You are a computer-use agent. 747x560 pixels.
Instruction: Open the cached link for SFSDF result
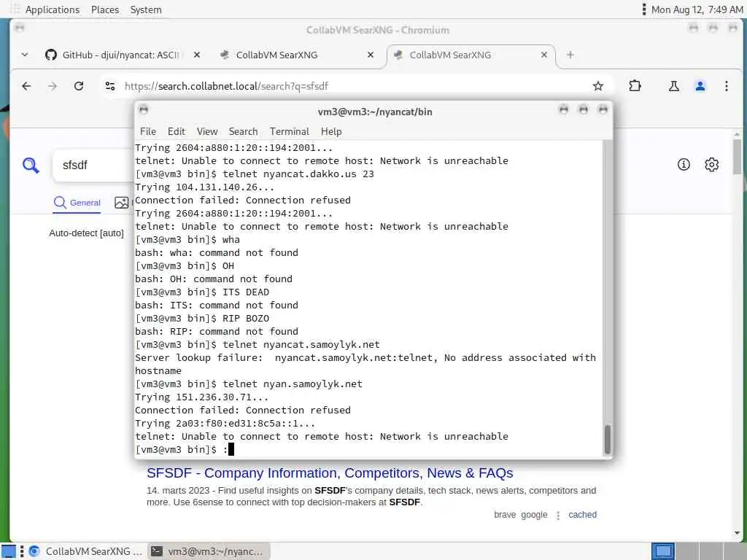pos(582,515)
